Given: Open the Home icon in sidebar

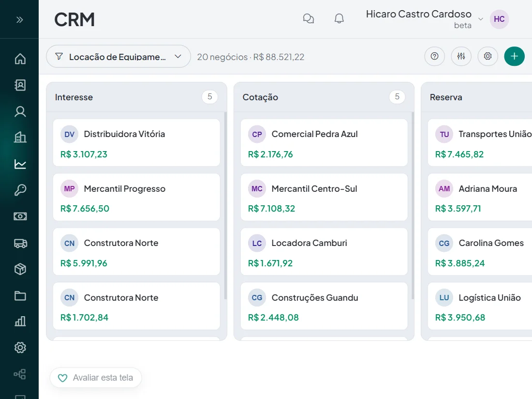Looking at the screenshot, I should [x=20, y=59].
